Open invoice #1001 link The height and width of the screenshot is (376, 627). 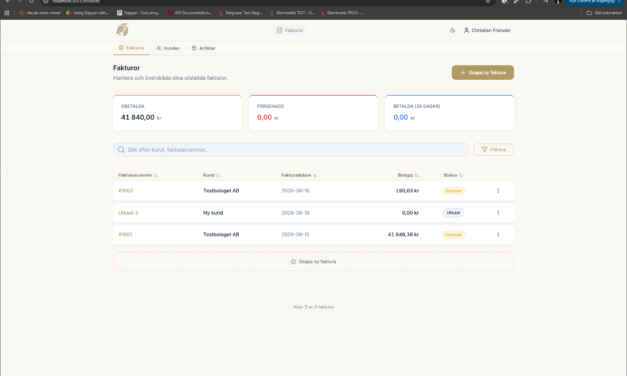[125, 234]
